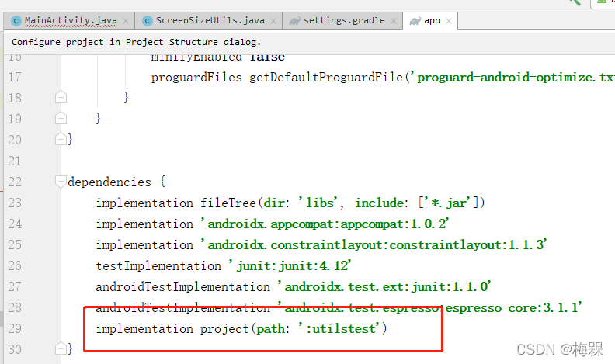The height and width of the screenshot is (364, 615).
Task: Click line number 23 in the gutter
Action: (x=15, y=203)
